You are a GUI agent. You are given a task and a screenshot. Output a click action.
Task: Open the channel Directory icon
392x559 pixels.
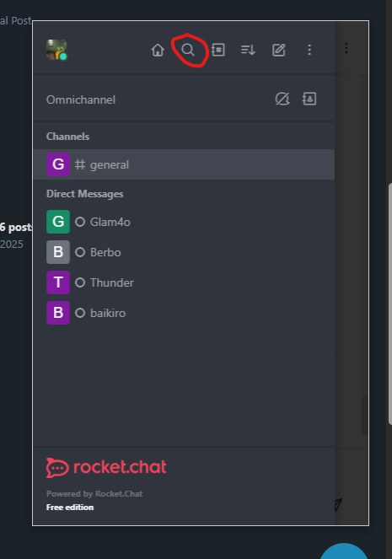pyautogui.click(x=217, y=50)
